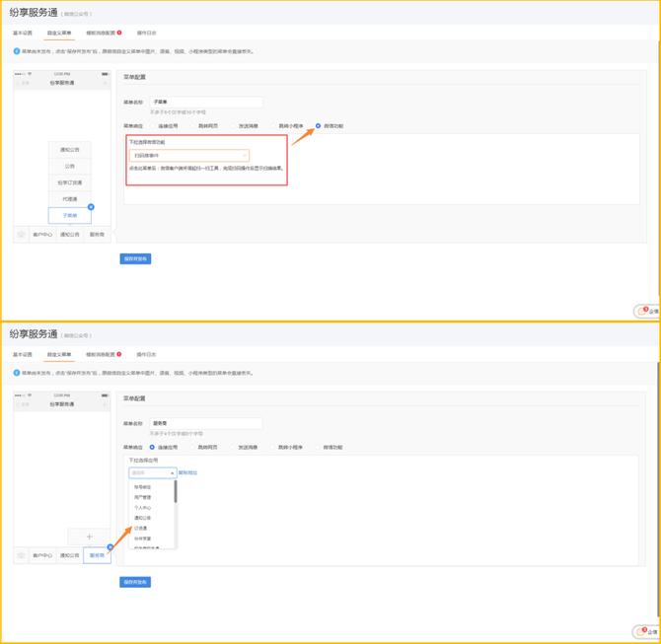Select the 微信功能 radio for 子菜单
Screen dimensions: 661x644
(318, 126)
